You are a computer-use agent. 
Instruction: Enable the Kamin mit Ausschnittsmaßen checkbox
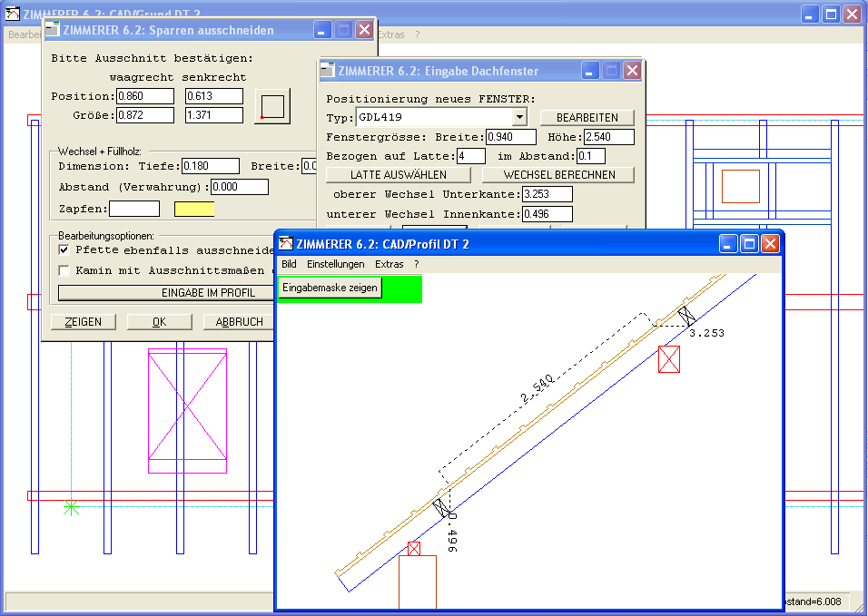(64, 270)
